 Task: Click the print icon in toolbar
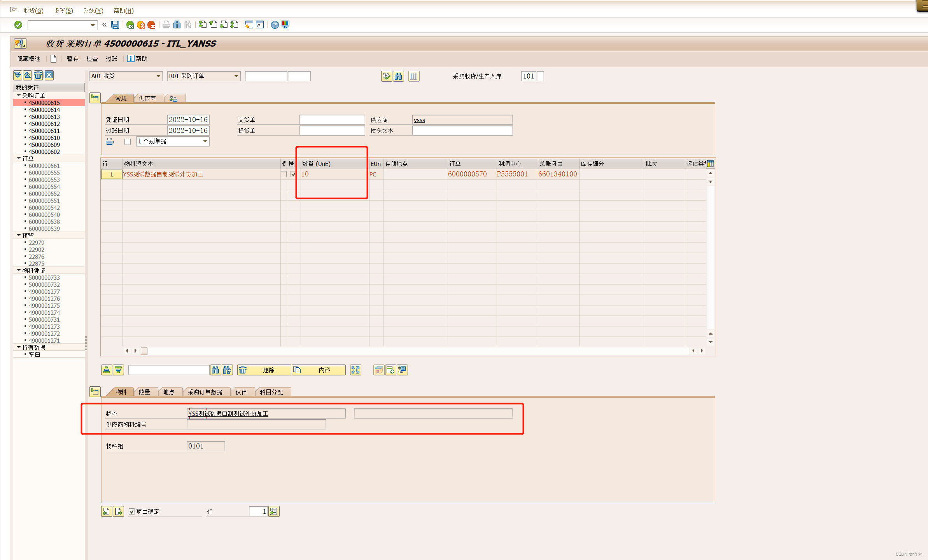point(166,25)
